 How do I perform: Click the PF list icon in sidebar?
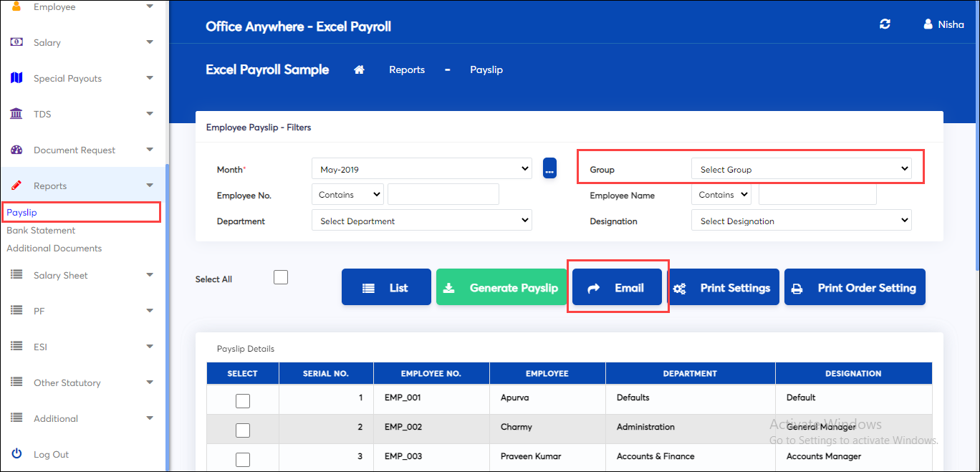(x=17, y=311)
